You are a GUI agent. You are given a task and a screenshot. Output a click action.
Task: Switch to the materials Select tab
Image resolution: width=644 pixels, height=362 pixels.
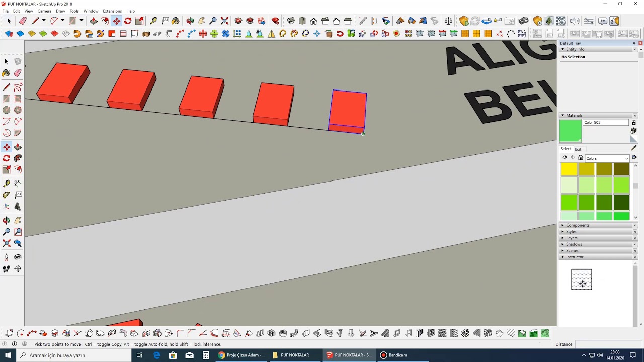tap(566, 149)
